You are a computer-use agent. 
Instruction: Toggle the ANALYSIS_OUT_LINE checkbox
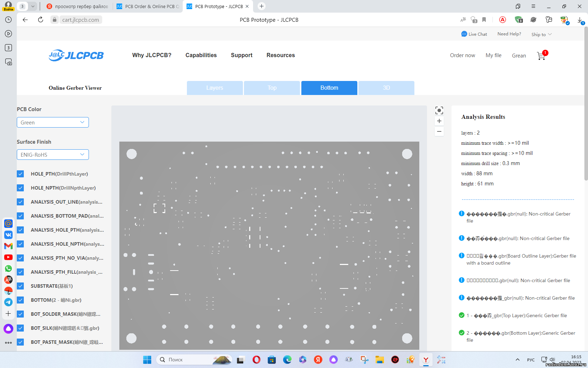point(20,202)
